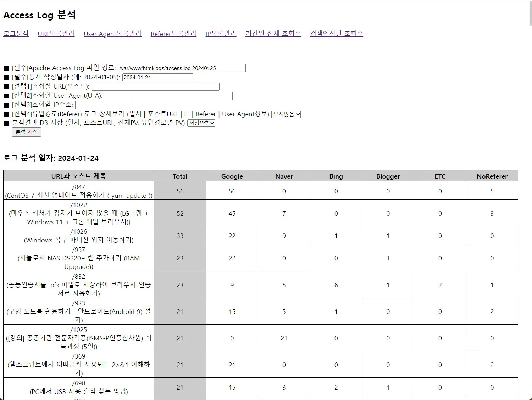Viewport: 532px width, 400px height.
Task: Visit the IP목록관리 page
Action: [x=221, y=34]
